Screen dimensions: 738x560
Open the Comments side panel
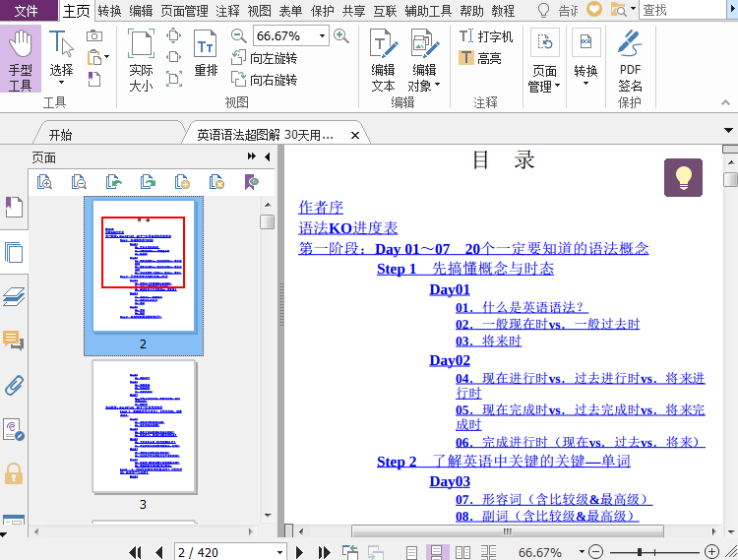14,341
